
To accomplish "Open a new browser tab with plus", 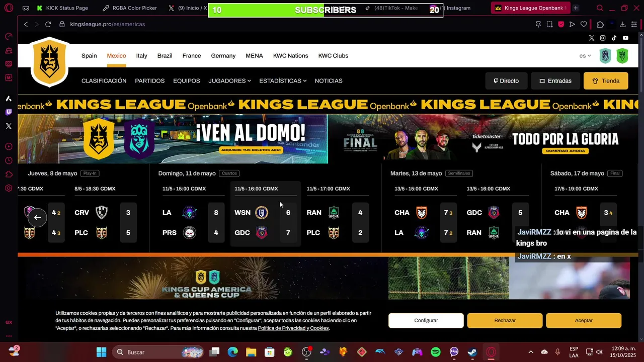I will [576, 8].
